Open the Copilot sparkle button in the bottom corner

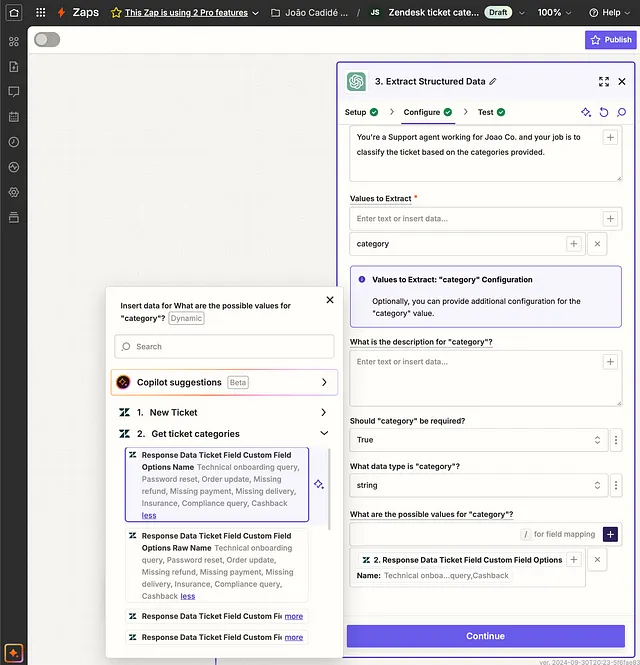pyautogui.click(x=14, y=653)
